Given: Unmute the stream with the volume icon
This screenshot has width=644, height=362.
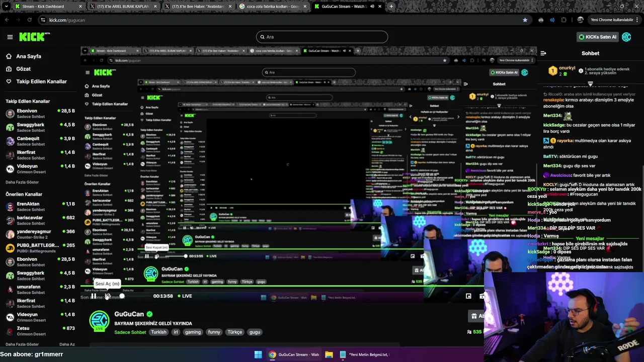Looking at the screenshot, I should (107, 296).
